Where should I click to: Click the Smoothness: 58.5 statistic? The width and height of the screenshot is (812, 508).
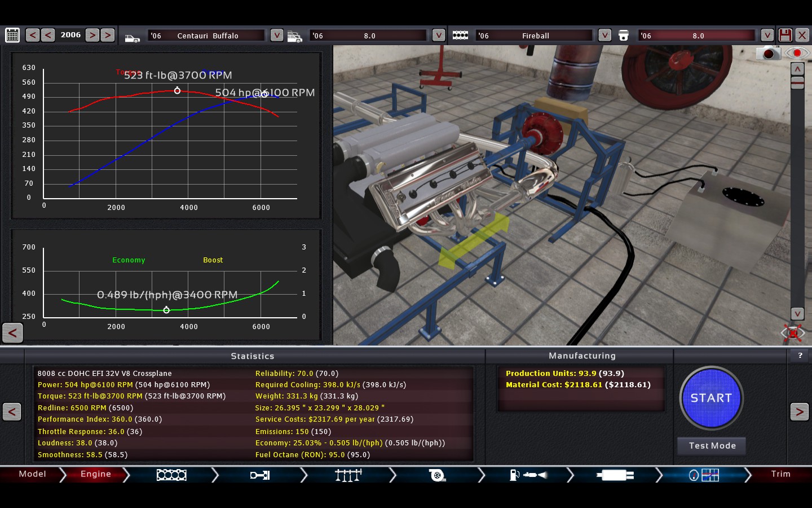tap(82, 455)
